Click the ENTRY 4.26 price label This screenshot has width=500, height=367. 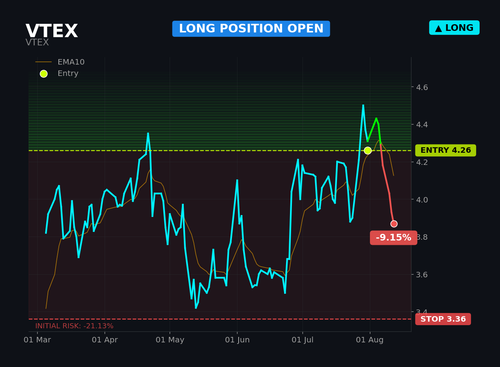point(446,150)
